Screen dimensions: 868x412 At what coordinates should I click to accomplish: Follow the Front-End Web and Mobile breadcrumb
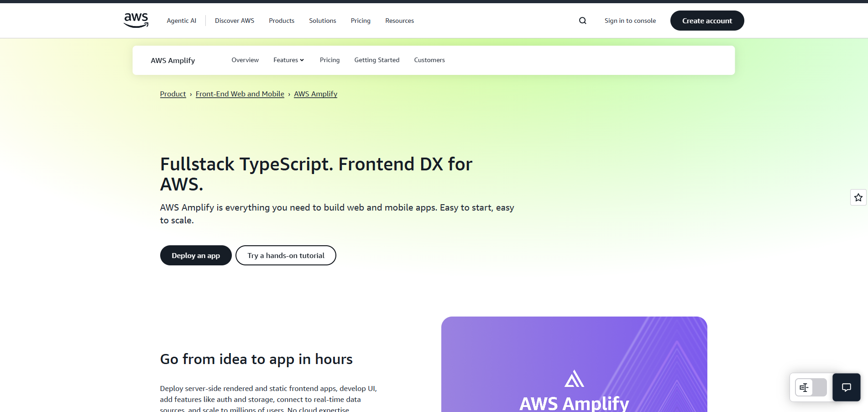click(240, 94)
